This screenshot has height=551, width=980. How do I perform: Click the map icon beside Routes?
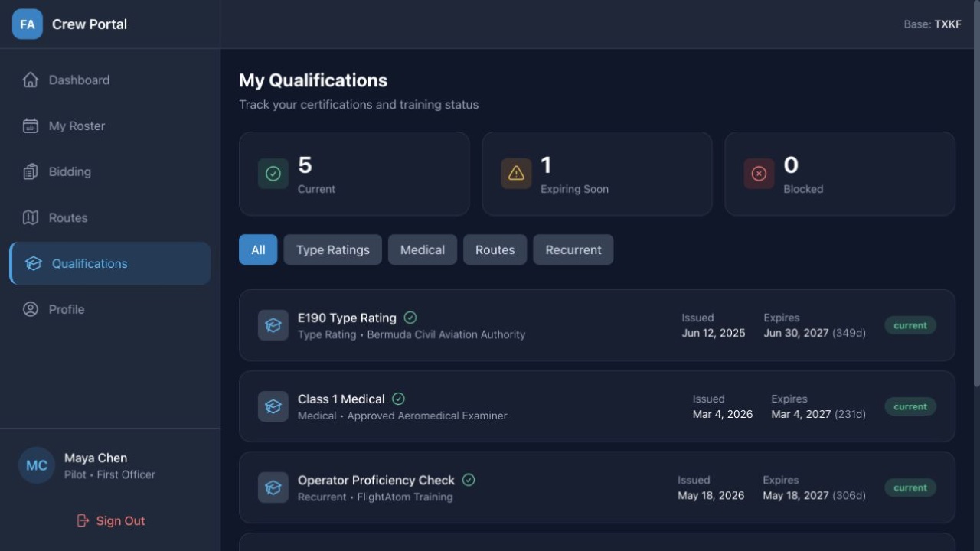point(31,217)
